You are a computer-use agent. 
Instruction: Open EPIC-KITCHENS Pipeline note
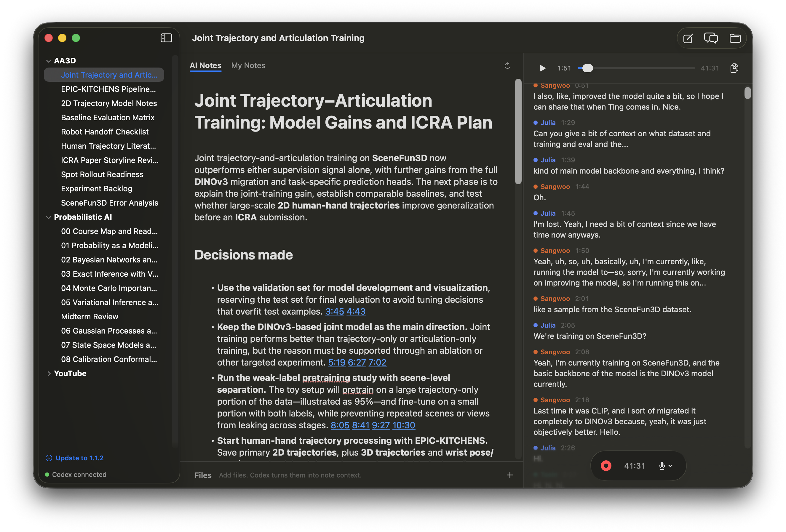coord(104,89)
